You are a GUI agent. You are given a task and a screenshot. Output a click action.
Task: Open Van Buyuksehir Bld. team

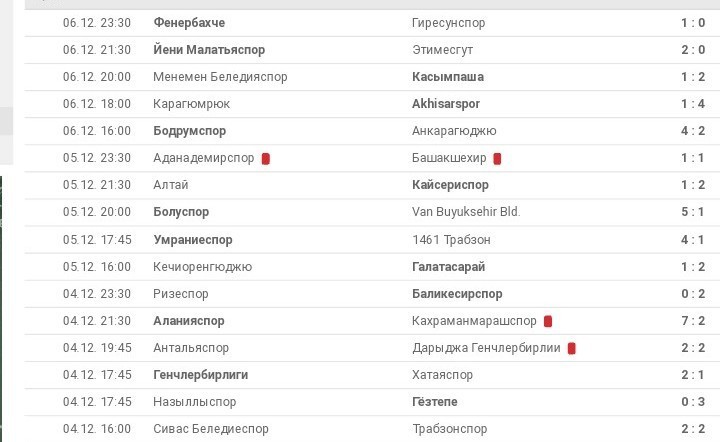(x=466, y=212)
